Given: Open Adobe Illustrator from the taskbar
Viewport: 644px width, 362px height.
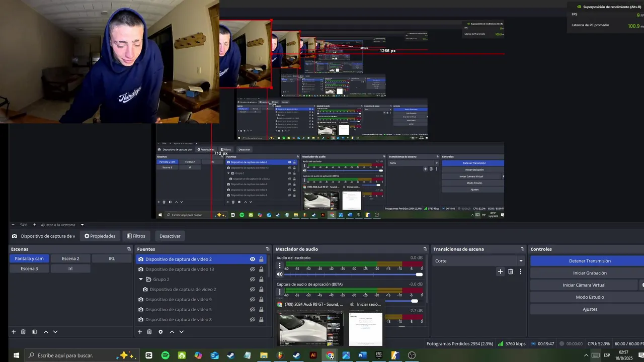Looking at the screenshot, I should [313, 355].
